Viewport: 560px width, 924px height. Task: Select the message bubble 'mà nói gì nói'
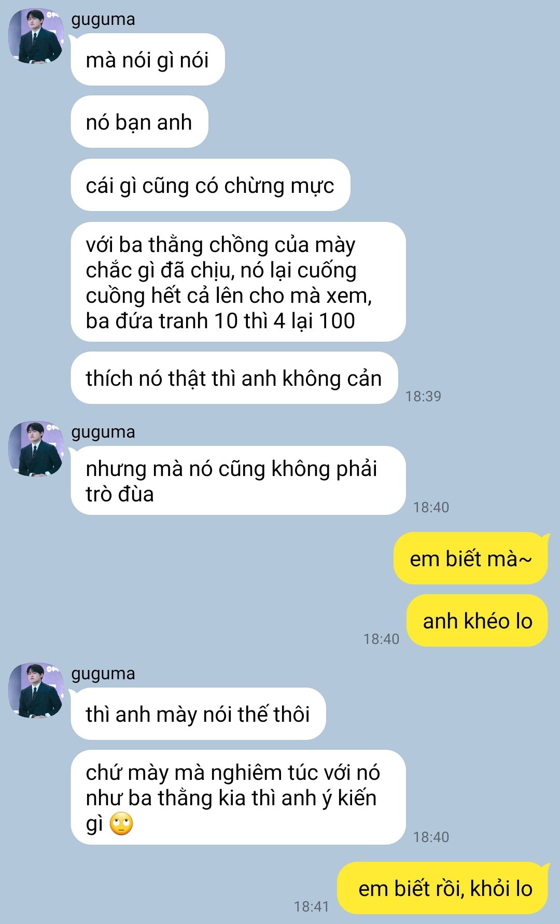click(x=148, y=60)
